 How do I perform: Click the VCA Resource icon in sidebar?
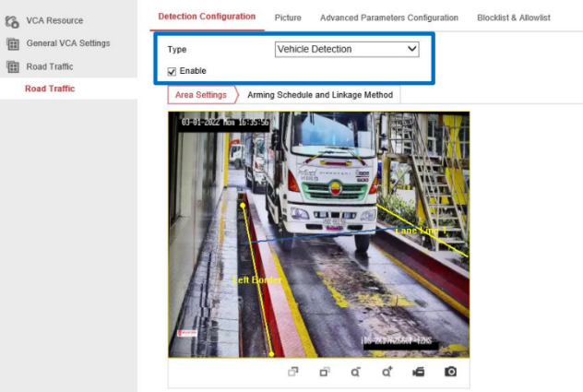point(13,21)
